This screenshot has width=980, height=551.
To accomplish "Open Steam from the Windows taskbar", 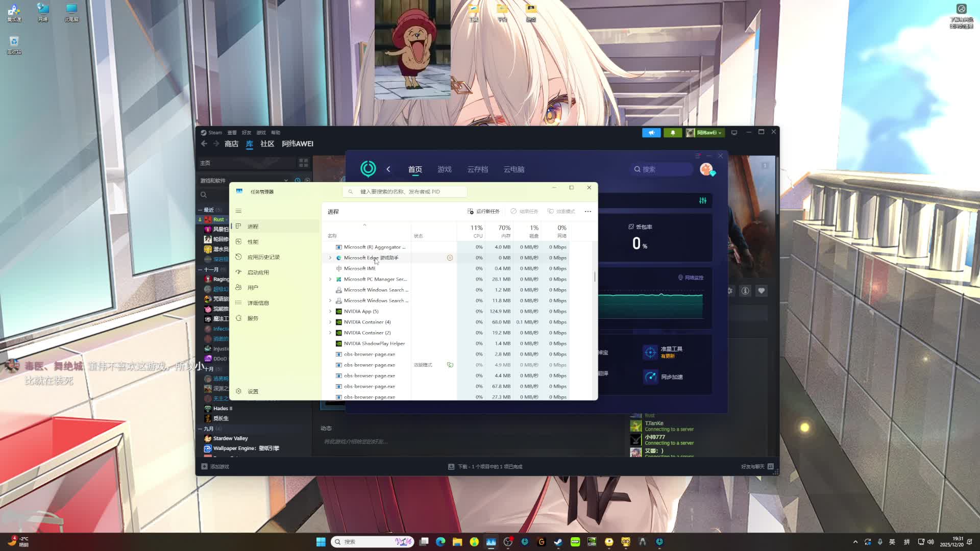I will click(x=558, y=542).
